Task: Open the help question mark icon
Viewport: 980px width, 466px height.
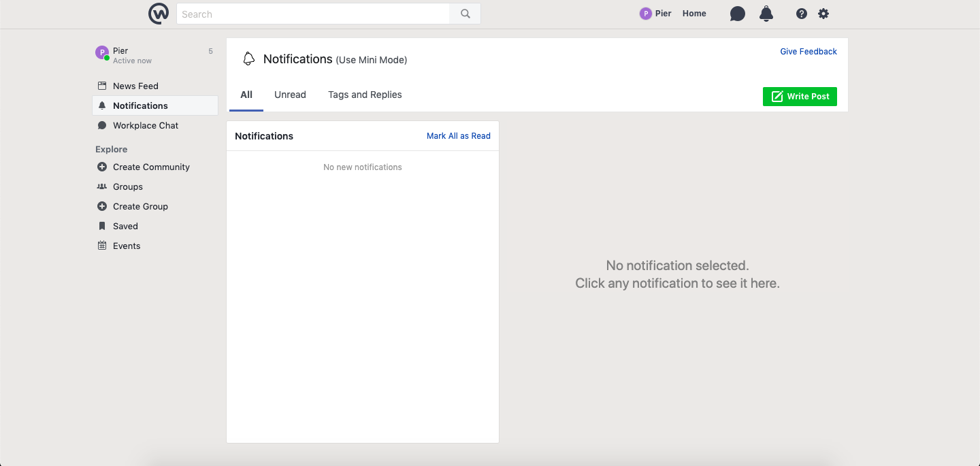Action: point(802,14)
